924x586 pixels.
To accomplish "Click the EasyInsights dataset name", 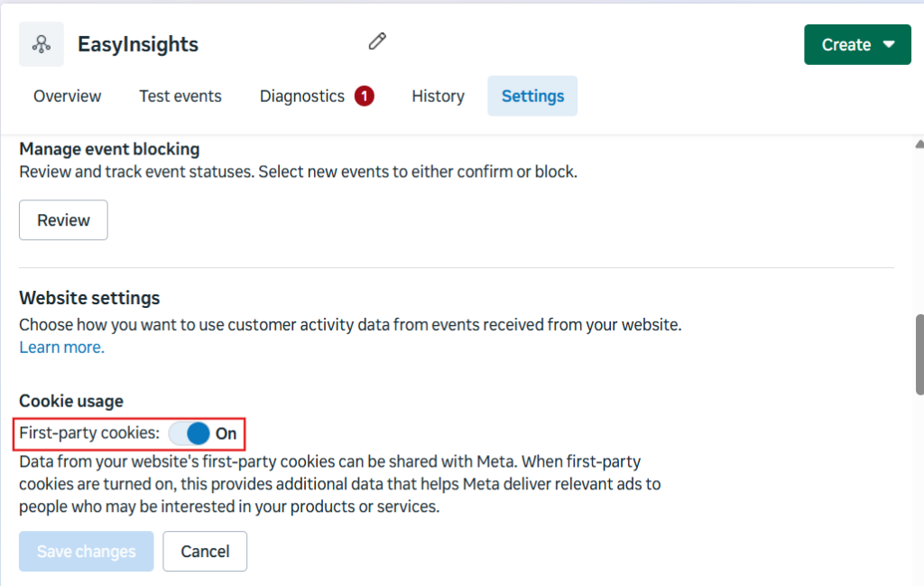I will tap(138, 44).
